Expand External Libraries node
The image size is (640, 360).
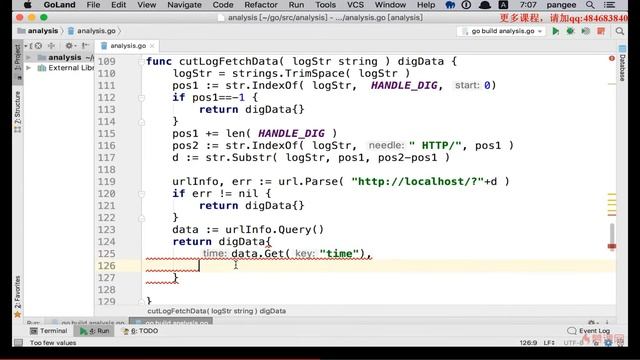[29, 68]
